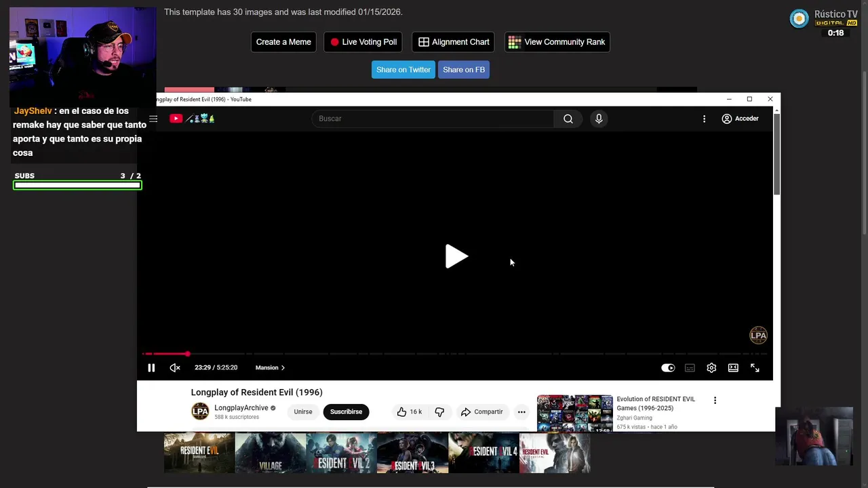Viewport: 868px width, 488px height.
Task: Open player settings gear icon
Action: point(711,368)
